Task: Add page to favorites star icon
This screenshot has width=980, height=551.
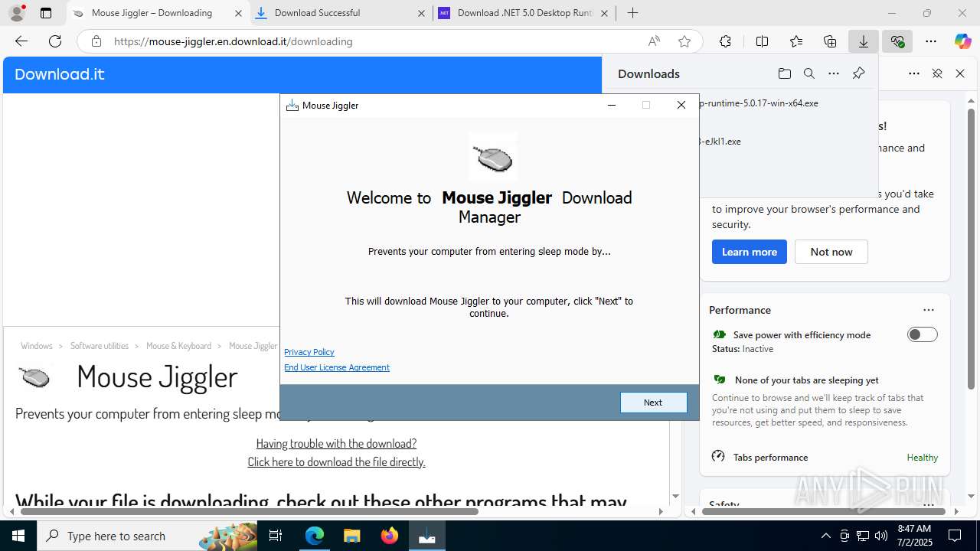Action: pos(684,41)
